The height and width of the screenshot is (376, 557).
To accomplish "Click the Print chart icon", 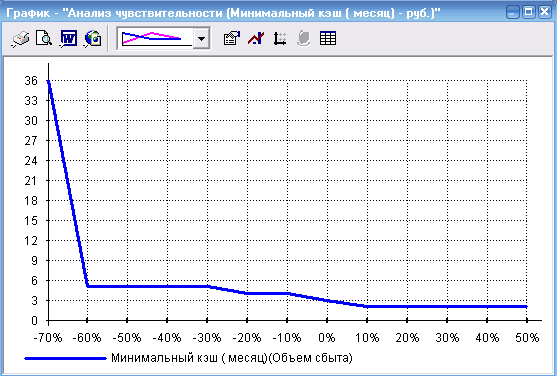I will click(20, 39).
